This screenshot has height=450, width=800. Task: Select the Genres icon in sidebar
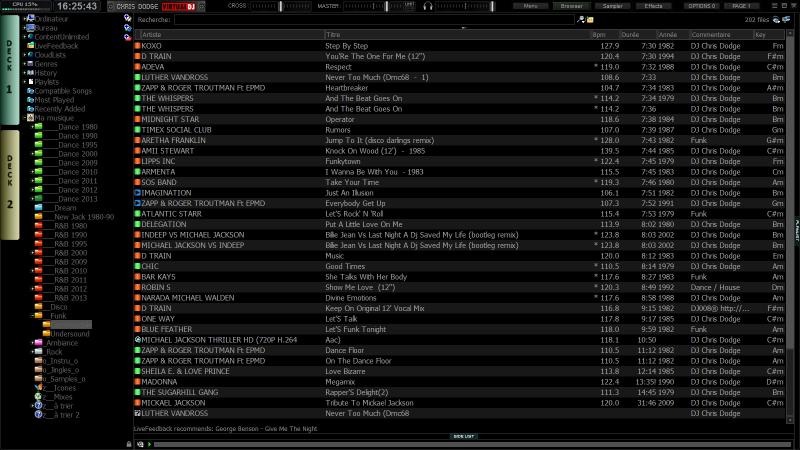click(x=30, y=63)
